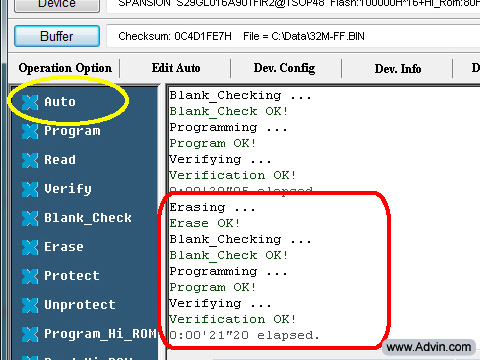Run the Verify operation
The width and height of the screenshot is (480, 360).
coord(68,189)
